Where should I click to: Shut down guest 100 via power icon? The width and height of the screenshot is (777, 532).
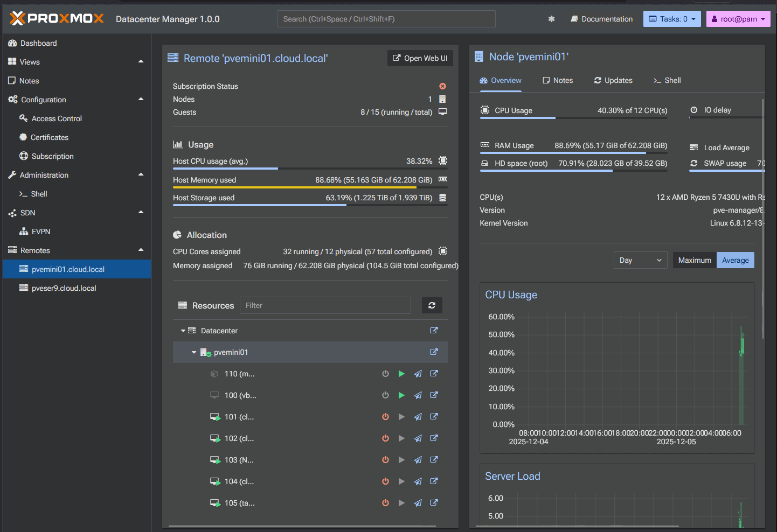click(385, 395)
